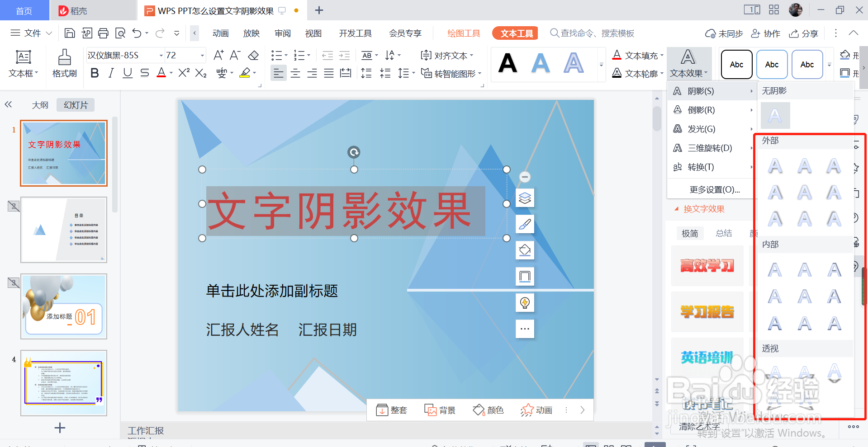Insert a 文本框 text box
Image resolution: width=868 pixels, height=447 pixels.
pyautogui.click(x=23, y=64)
